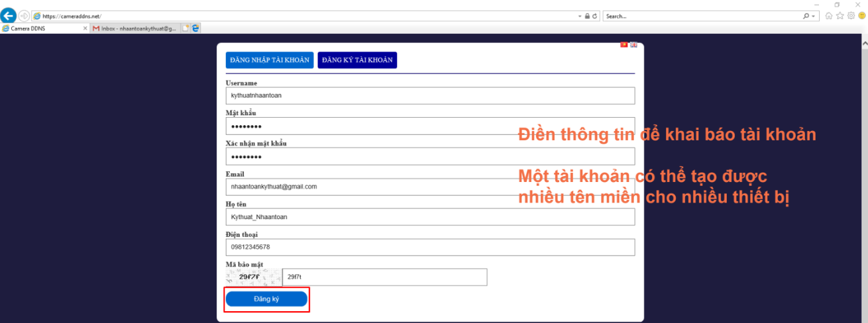Viewport: 868px width, 323px height.
Task: Click the browser Forward arrow button
Action: point(25,16)
